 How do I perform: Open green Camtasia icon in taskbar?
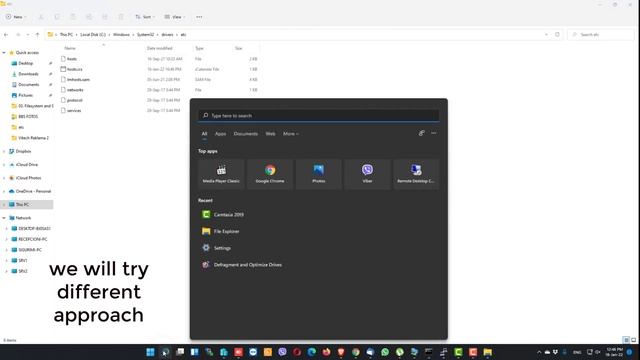click(458, 352)
